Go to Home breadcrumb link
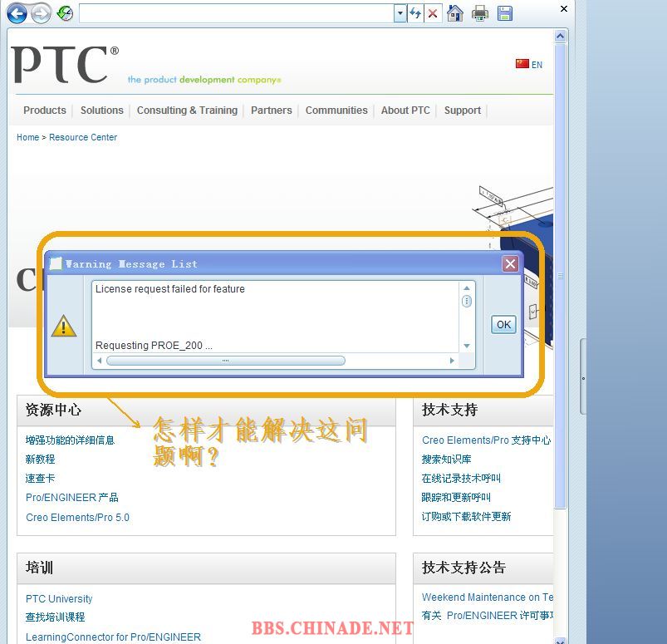The image size is (667, 644). pos(27,137)
